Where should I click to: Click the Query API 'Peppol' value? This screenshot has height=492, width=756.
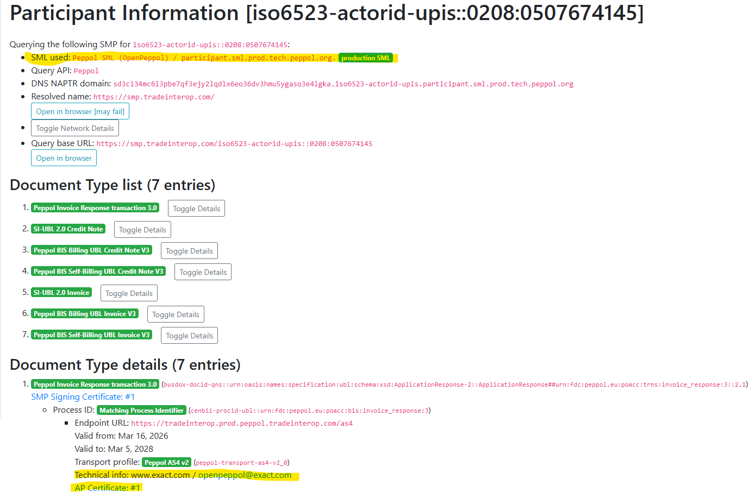click(86, 71)
